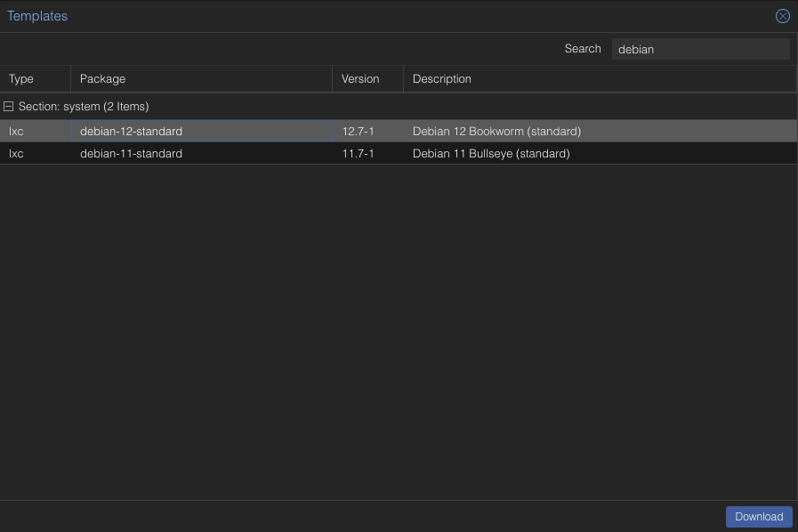Click the Templates window title
Image resolution: width=798 pixels, height=532 pixels.
pyautogui.click(x=37, y=16)
